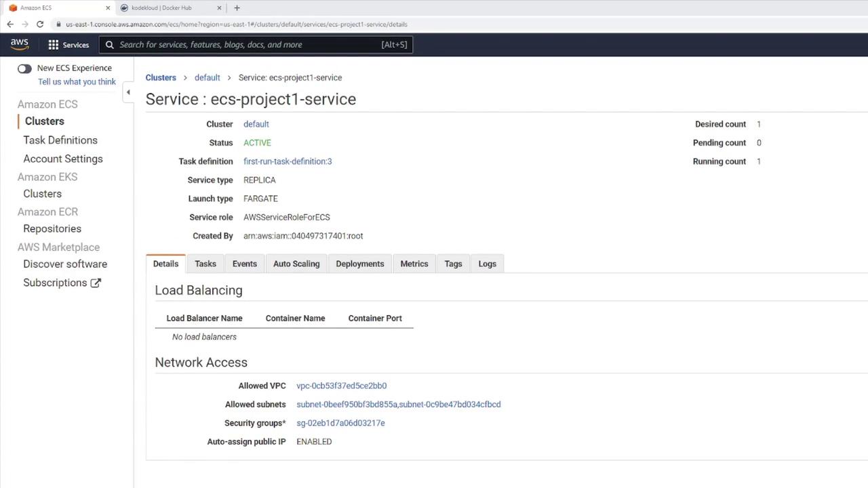The width and height of the screenshot is (868, 488).
Task: Click Container Name column header
Action: 295,319
